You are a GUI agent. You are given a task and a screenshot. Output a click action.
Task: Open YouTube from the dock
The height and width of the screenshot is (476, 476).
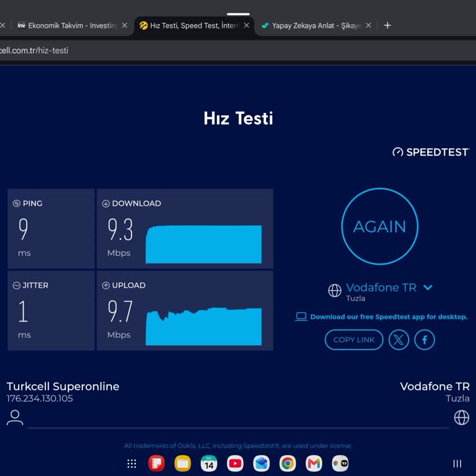(235, 464)
